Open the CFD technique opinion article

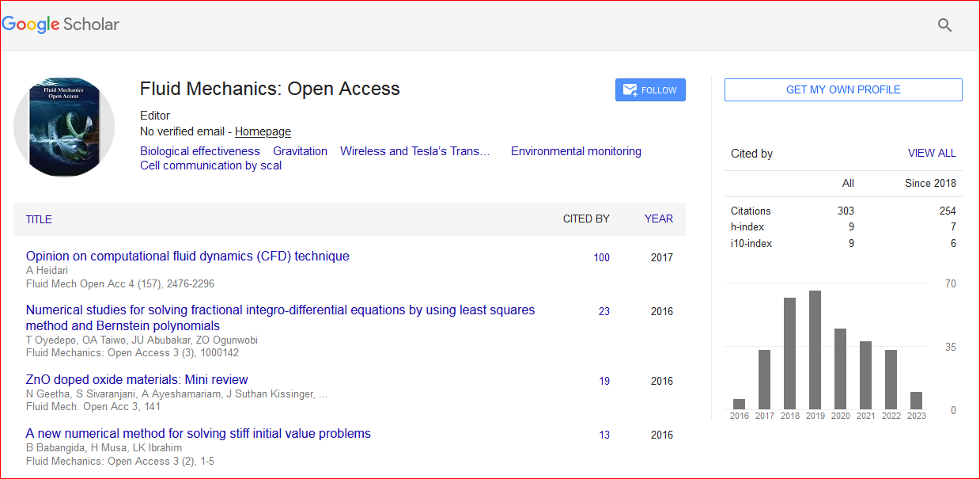tap(187, 257)
